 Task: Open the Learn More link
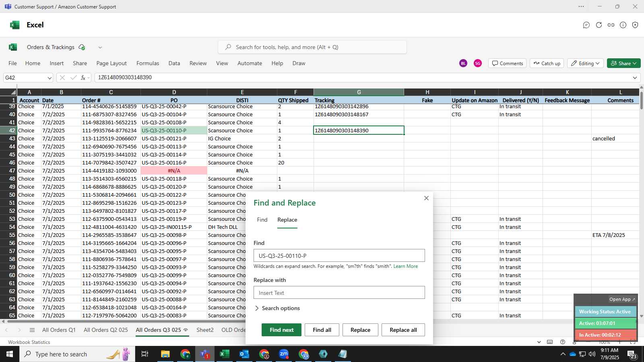pos(406,266)
